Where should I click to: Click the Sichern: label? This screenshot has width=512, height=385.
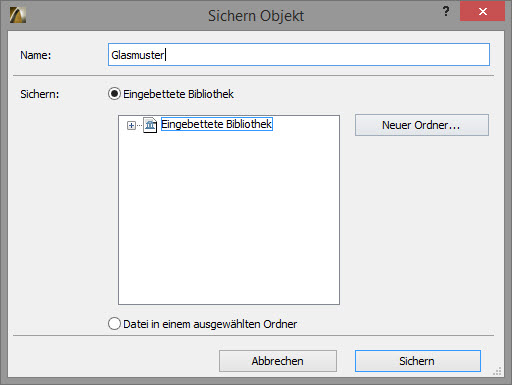click(x=40, y=94)
